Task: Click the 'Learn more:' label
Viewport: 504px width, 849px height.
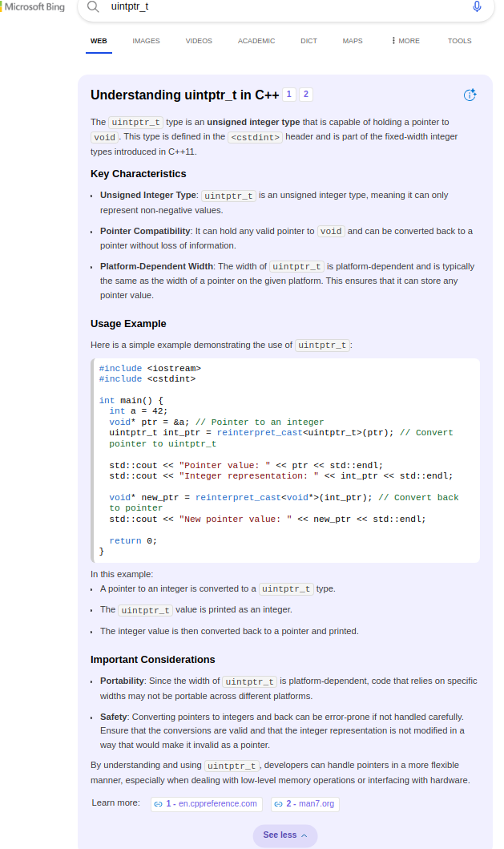Action: point(116,803)
